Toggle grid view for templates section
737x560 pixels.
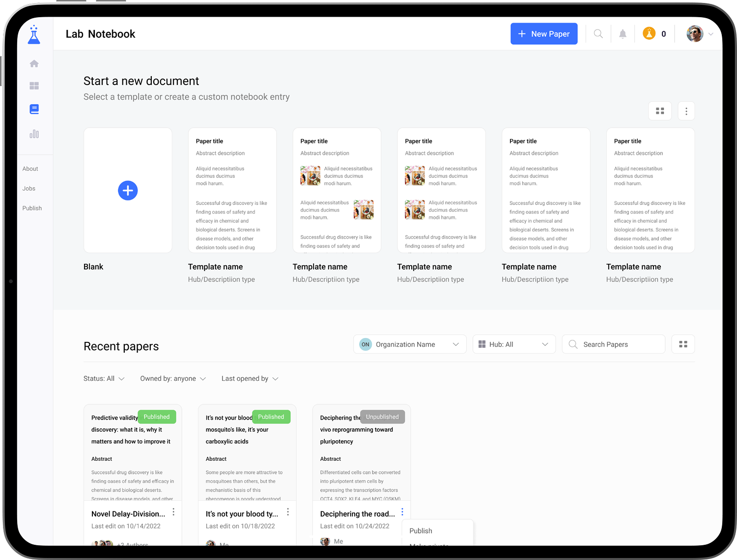coord(660,111)
